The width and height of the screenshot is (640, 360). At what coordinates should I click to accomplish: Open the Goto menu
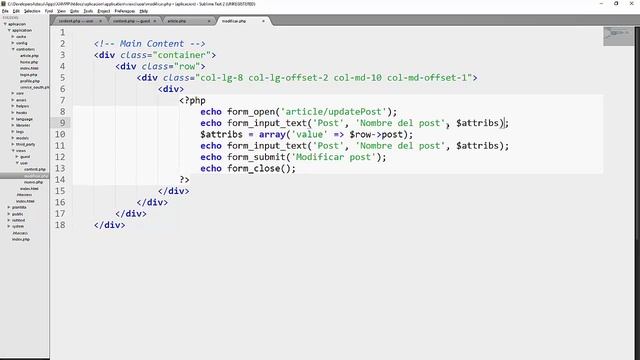coord(74,11)
